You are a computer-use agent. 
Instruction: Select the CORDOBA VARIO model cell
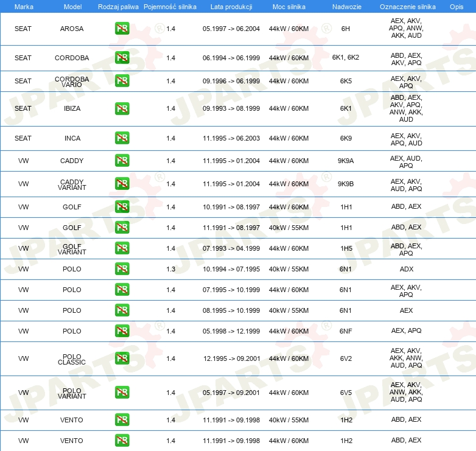[72, 82]
